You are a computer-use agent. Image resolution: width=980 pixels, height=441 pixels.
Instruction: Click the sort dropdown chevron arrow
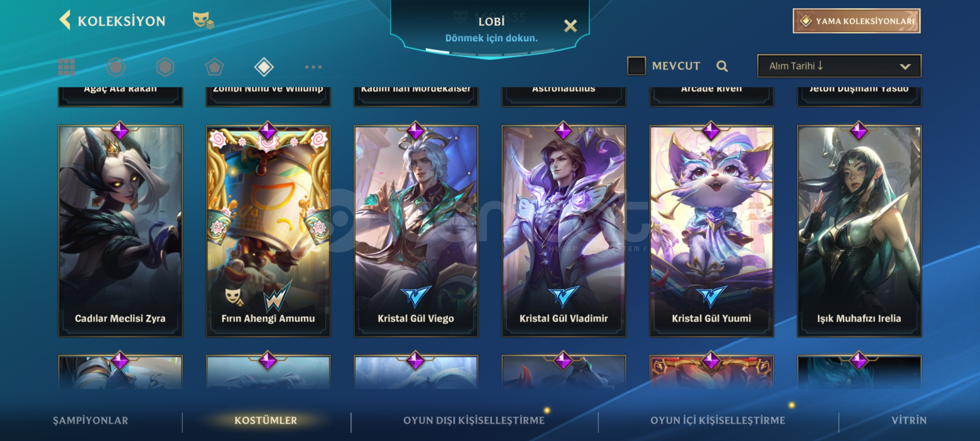[x=905, y=67]
